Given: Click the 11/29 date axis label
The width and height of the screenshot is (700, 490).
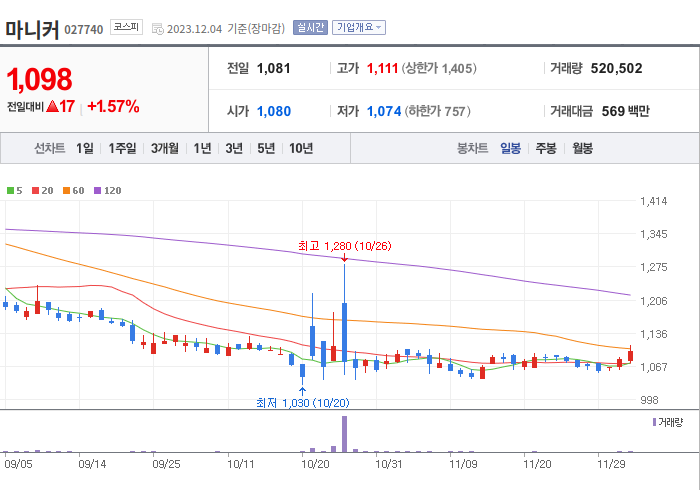Looking at the screenshot, I should (611, 464).
